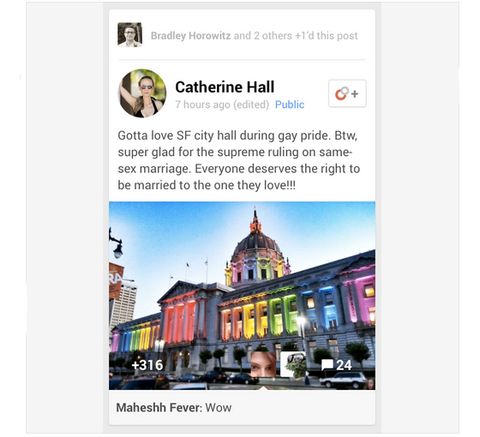This screenshot has width=480, height=437.
Task: Open the rainbow-lit city hall photo
Action: (242, 295)
